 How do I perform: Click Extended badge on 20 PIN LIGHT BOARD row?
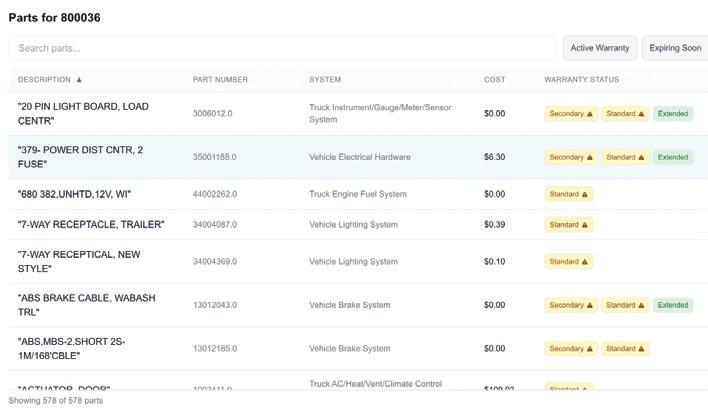click(x=673, y=114)
